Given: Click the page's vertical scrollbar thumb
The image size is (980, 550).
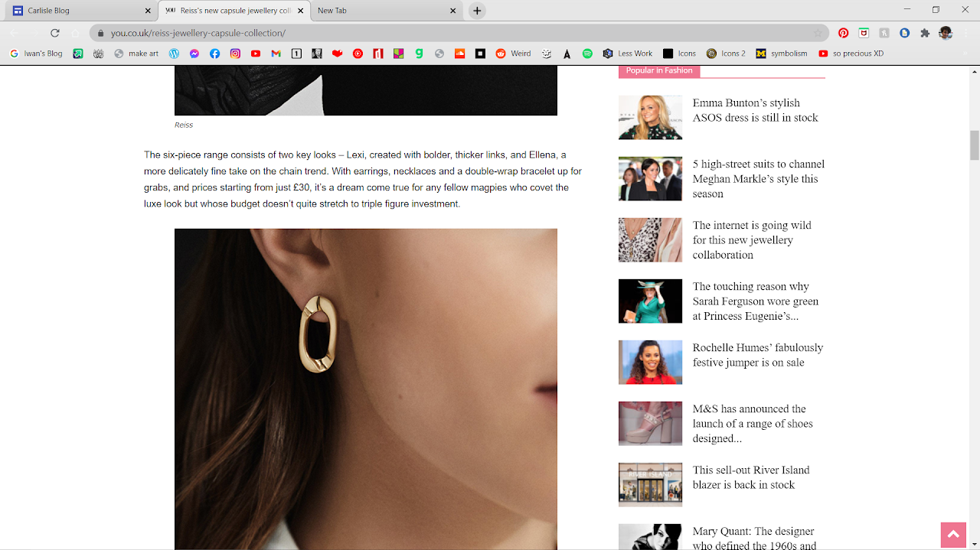Looking at the screenshot, I should point(975,145).
